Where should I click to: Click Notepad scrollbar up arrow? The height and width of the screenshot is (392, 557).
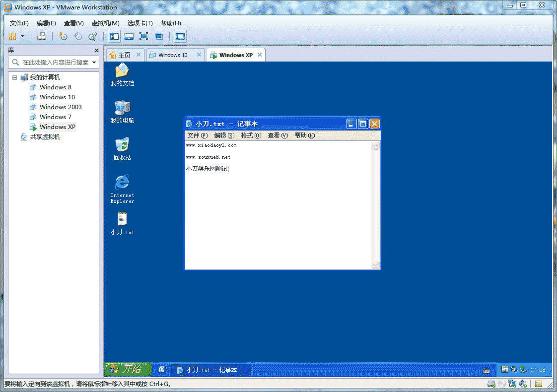(x=375, y=145)
